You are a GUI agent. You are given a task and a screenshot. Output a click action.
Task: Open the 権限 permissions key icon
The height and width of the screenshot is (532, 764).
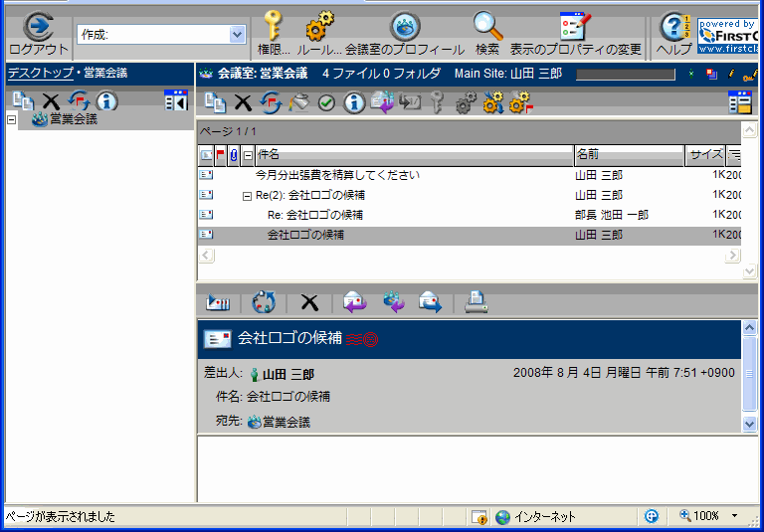click(x=273, y=27)
